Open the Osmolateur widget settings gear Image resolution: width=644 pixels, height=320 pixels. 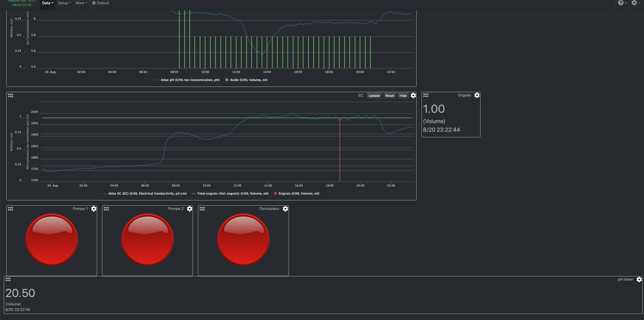[x=285, y=209]
